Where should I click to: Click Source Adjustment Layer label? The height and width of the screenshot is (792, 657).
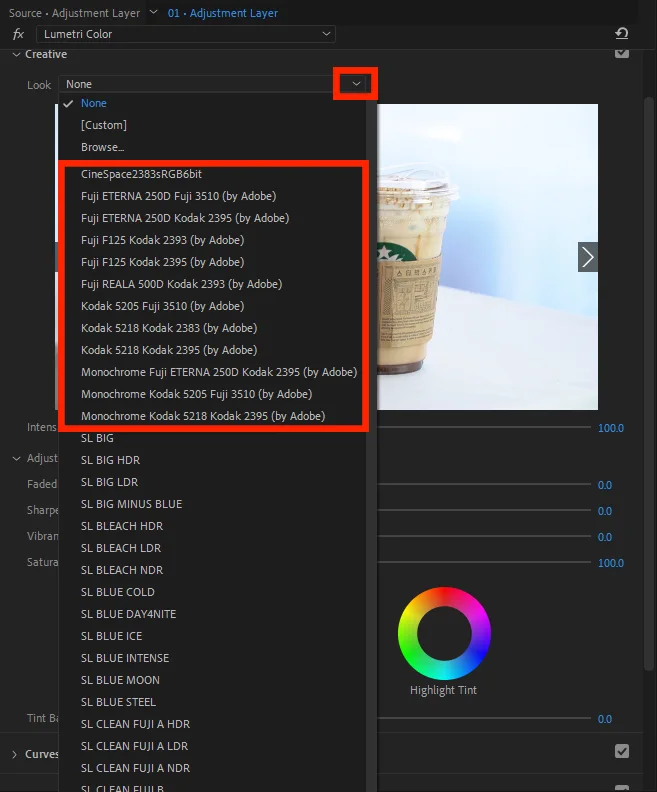pyautogui.click(x=74, y=13)
